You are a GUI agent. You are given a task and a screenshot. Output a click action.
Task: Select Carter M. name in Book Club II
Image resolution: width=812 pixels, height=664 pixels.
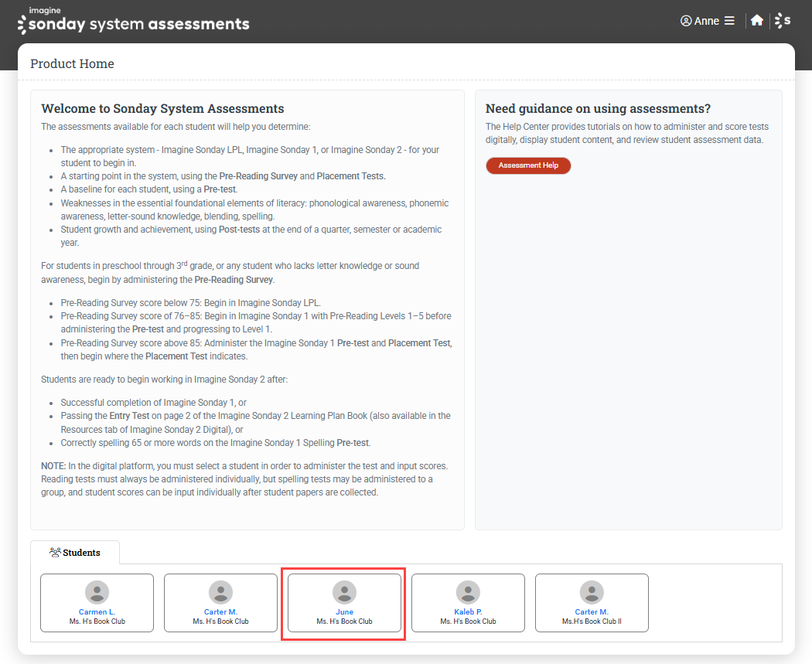pos(592,612)
